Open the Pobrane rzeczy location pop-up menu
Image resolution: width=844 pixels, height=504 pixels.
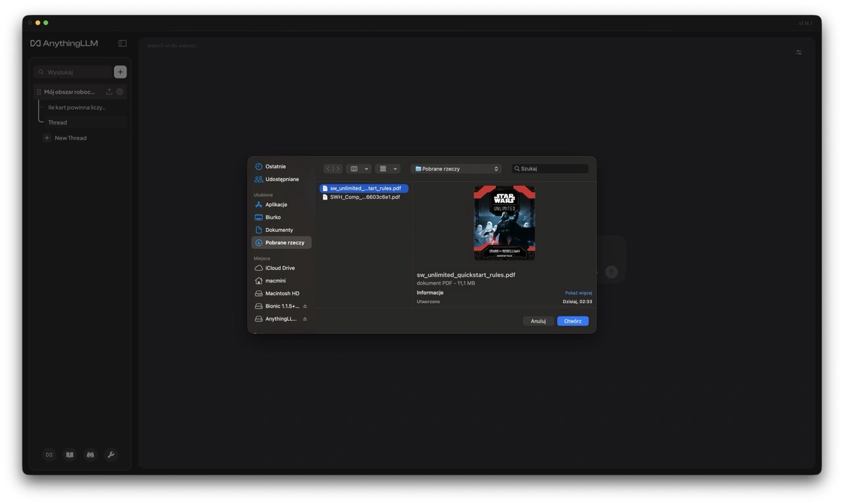coord(456,169)
